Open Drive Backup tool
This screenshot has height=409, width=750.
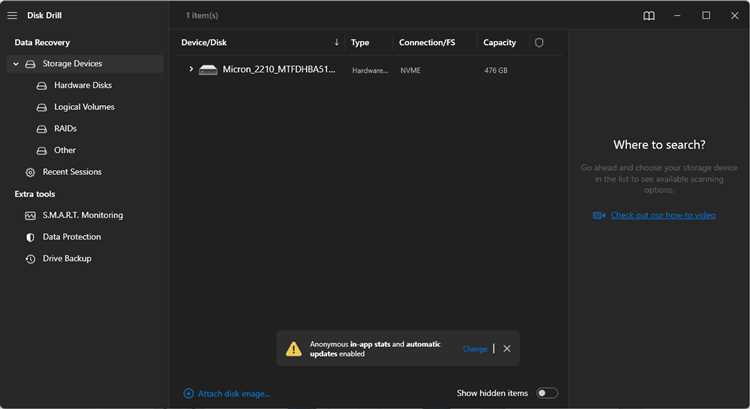pos(67,258)
